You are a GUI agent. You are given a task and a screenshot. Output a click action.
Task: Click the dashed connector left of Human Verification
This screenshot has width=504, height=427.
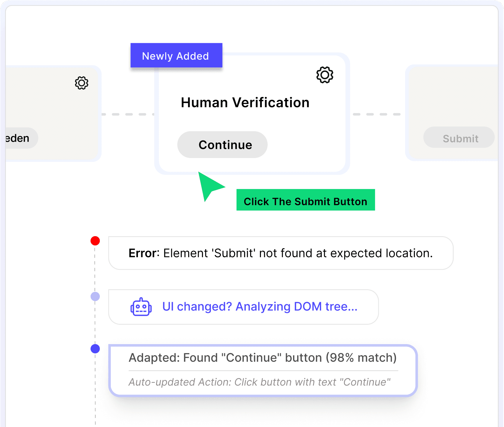(128, 114)
